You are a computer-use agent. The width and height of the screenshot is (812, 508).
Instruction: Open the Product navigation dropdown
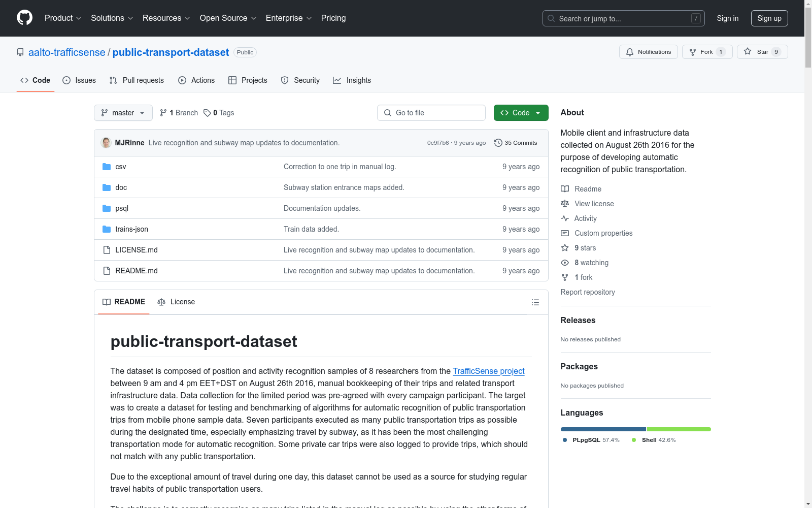coord(62,18)
